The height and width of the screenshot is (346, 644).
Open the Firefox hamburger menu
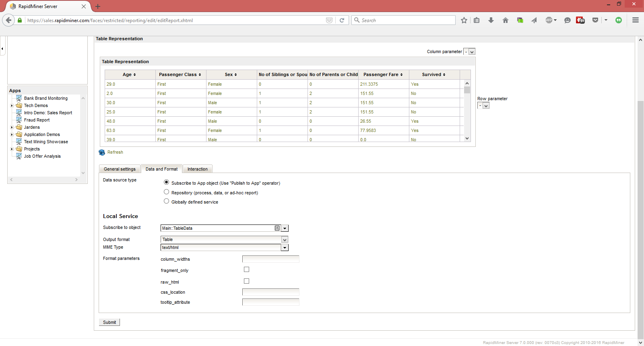click(x=636, y=20)
